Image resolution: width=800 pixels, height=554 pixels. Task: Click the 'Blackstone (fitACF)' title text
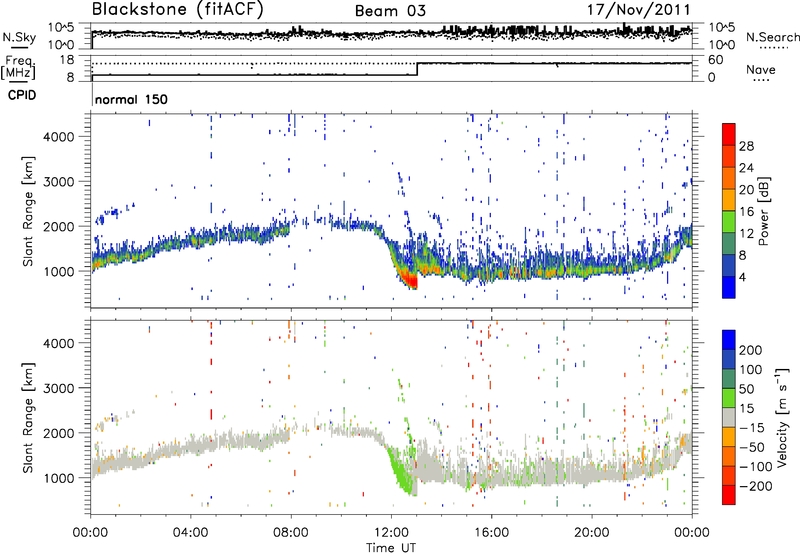point(178,10)
